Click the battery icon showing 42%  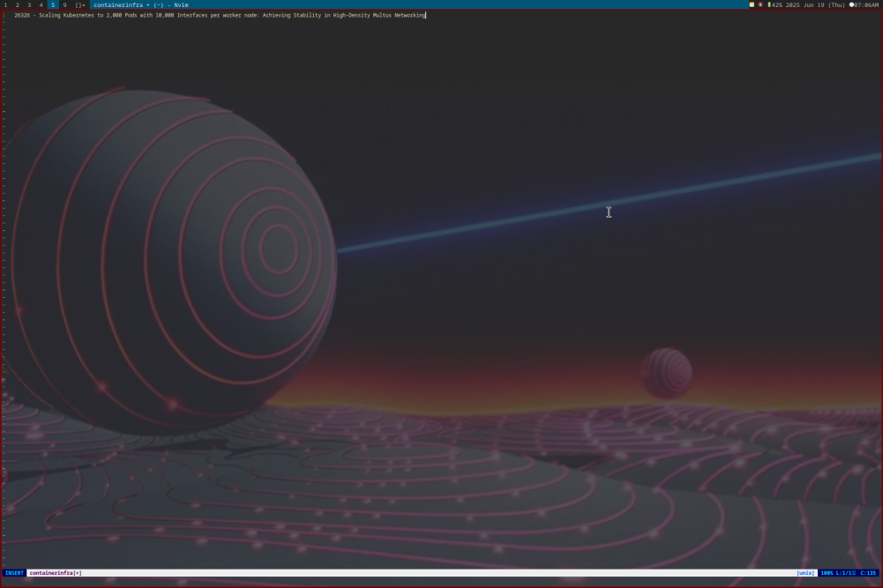pos(769,4)
